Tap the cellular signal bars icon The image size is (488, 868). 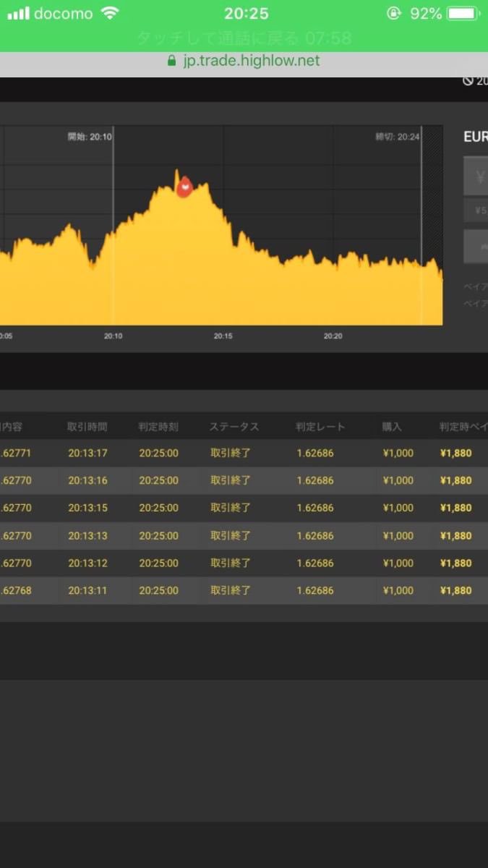tap(19, 13)
